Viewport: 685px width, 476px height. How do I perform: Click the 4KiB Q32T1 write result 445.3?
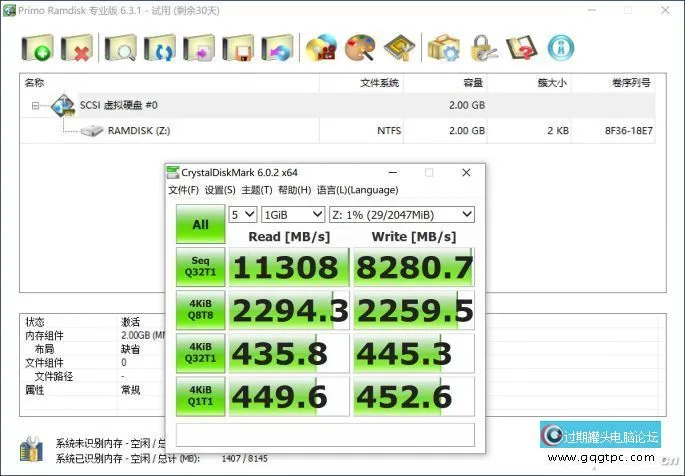[x=414, y=353]
